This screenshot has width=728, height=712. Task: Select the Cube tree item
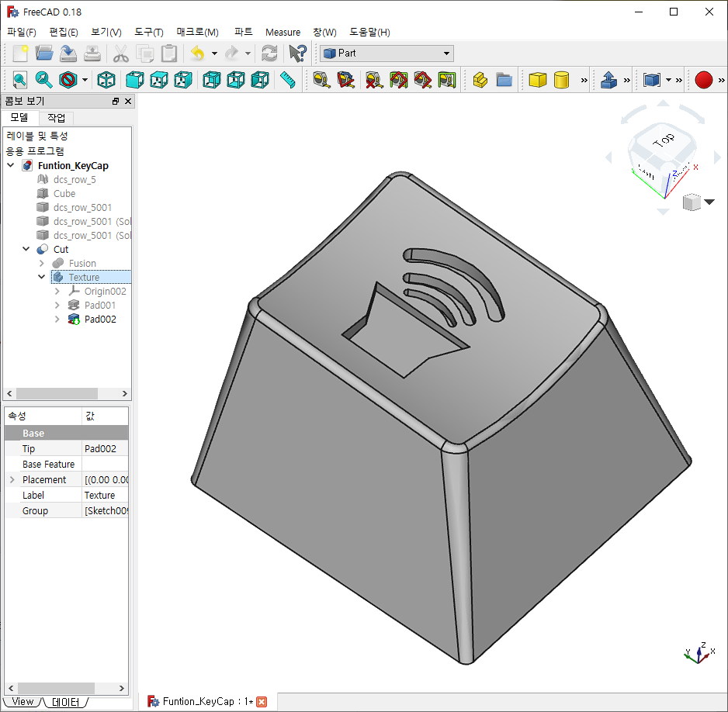coord(64,193)
